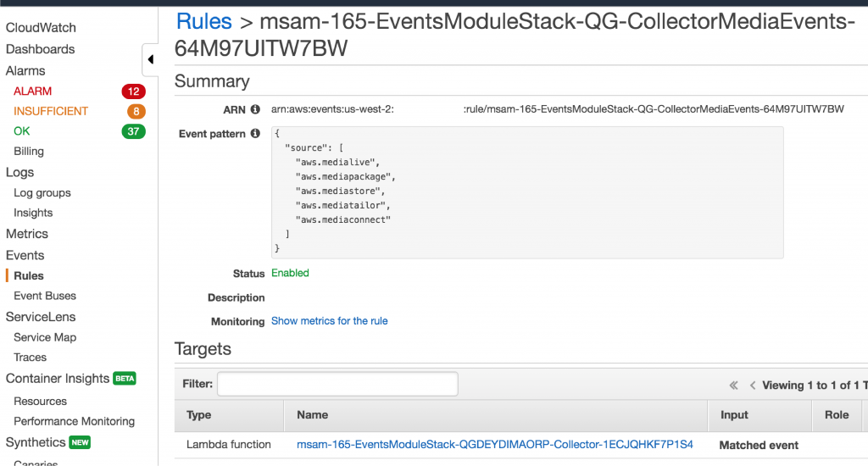This screenshot has height=466, width=868.
Task: Open Metrics in sidebar
Action: point(27,234)
